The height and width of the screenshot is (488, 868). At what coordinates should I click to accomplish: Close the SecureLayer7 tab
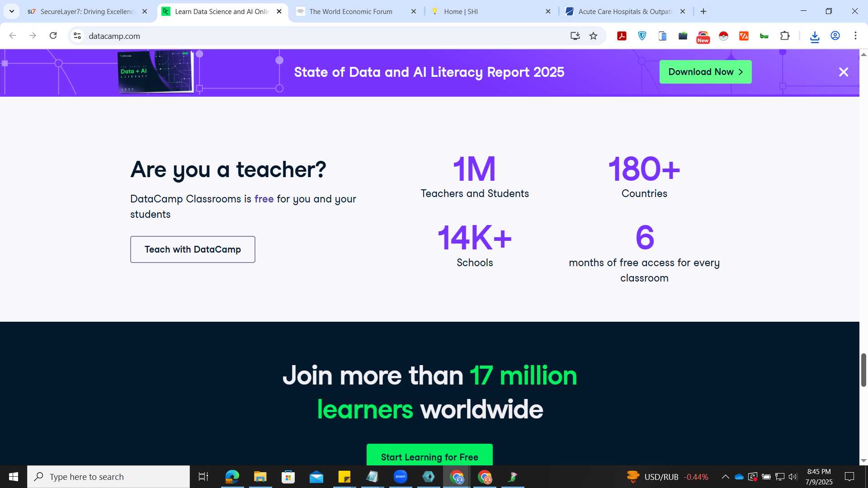(x=145, y=12)
